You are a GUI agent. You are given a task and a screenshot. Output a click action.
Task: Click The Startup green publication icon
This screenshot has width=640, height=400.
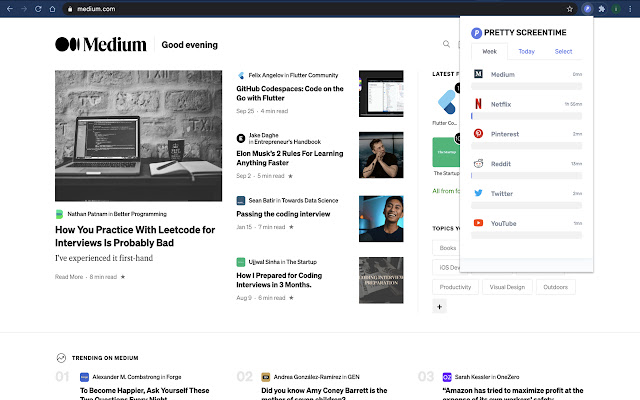(x=446, y=152)
